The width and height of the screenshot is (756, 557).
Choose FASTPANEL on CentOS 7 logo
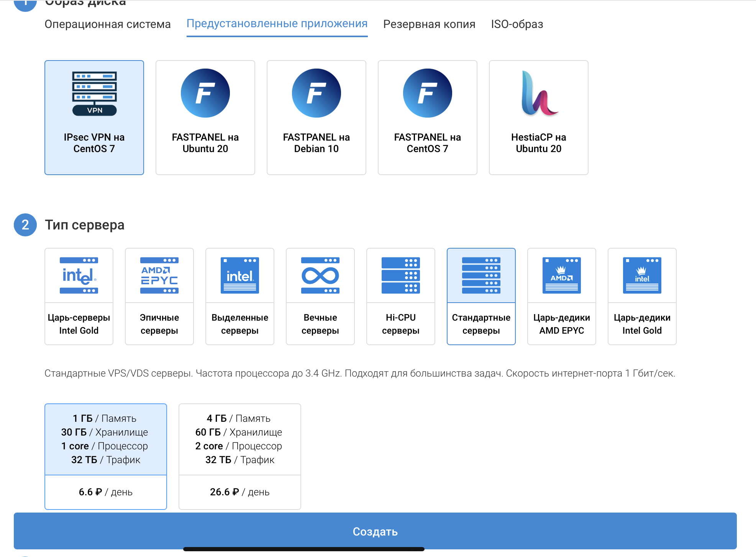tap(428, 93)
